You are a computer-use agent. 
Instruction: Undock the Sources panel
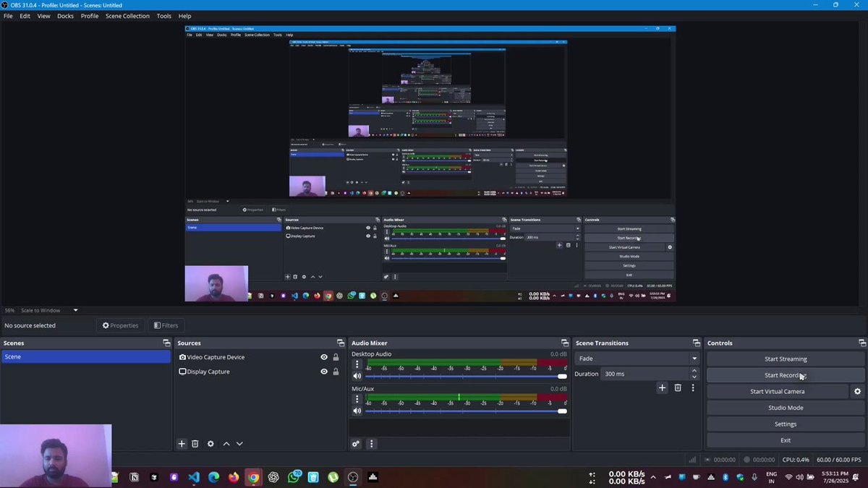pos(341,343)
